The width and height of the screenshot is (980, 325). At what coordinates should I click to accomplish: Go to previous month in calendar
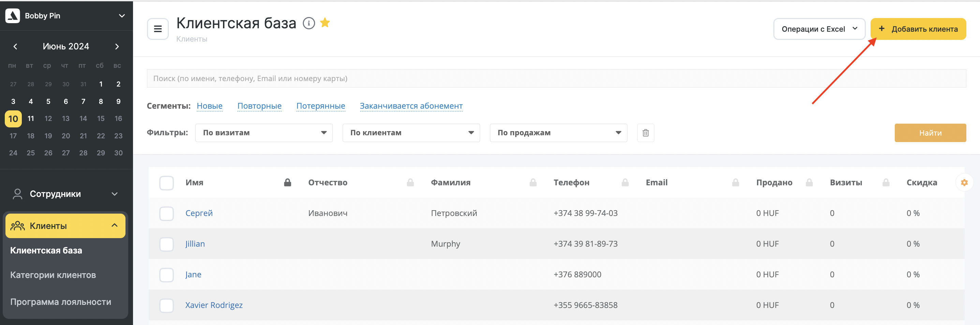(x=15, y=46)
